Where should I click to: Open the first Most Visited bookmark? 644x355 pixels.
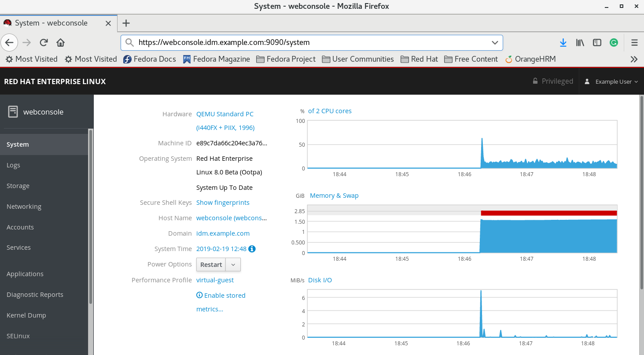pos(31,59)
